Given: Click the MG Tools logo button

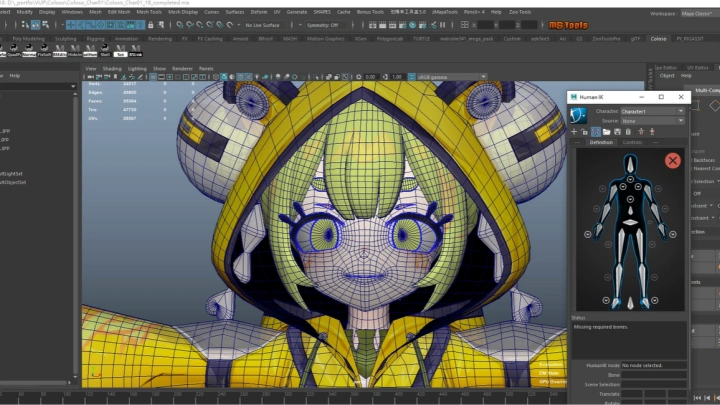Looking at the screenshot, I should click(568, 25).
